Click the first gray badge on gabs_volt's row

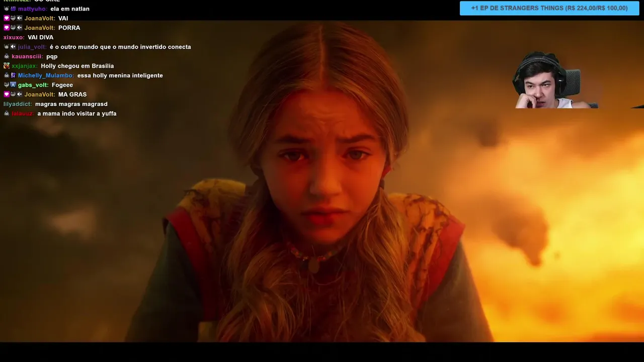(7, 85)
